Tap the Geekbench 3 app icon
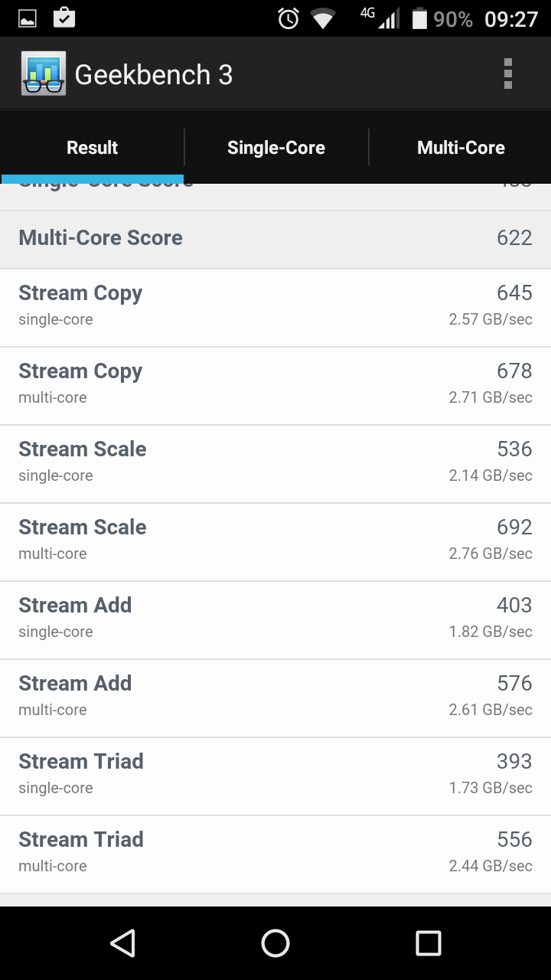Viewport: 551px width, 980px height. tap(44, 74)
